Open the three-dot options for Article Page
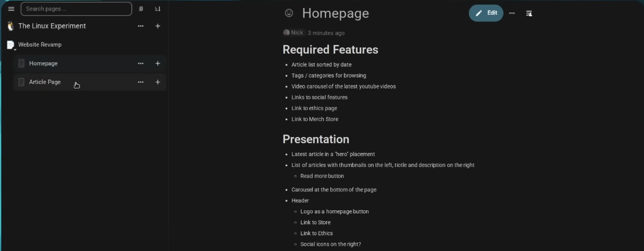This screenshot has width=644, height=251. coord(141,82)
